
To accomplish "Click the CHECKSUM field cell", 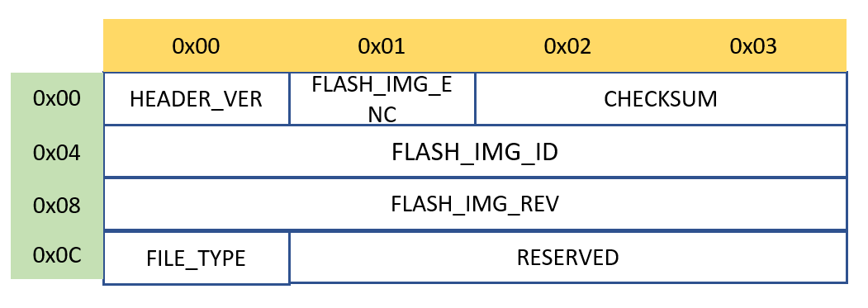I will (x=661, y=98).
